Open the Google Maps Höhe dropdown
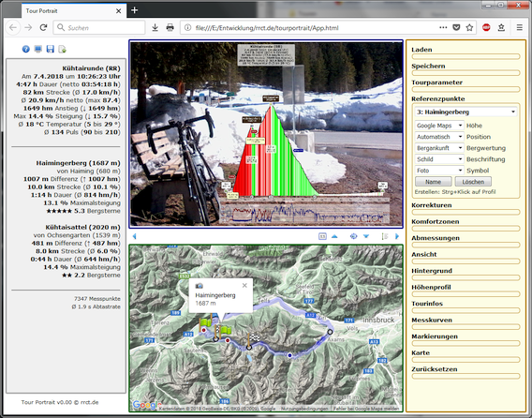 coord(439,126)
